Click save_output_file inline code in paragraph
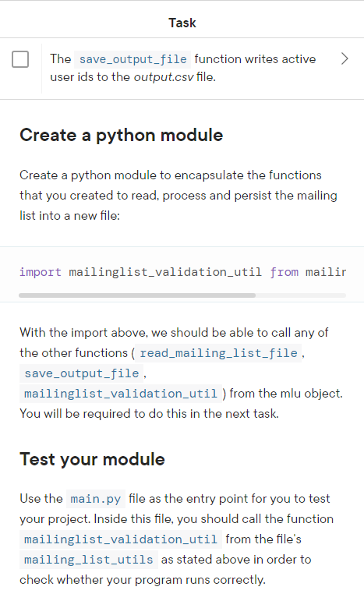This screenshot has width=364, height=601. point(82,373)
